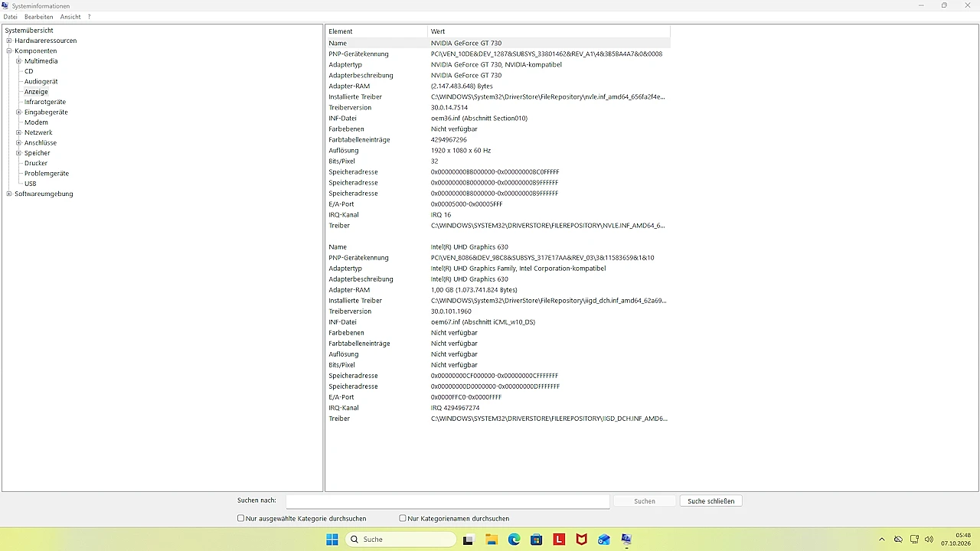Screen dimensions: 980x551
Task: Select the Problemgeräte tree item
Action: tap(47, 174)
